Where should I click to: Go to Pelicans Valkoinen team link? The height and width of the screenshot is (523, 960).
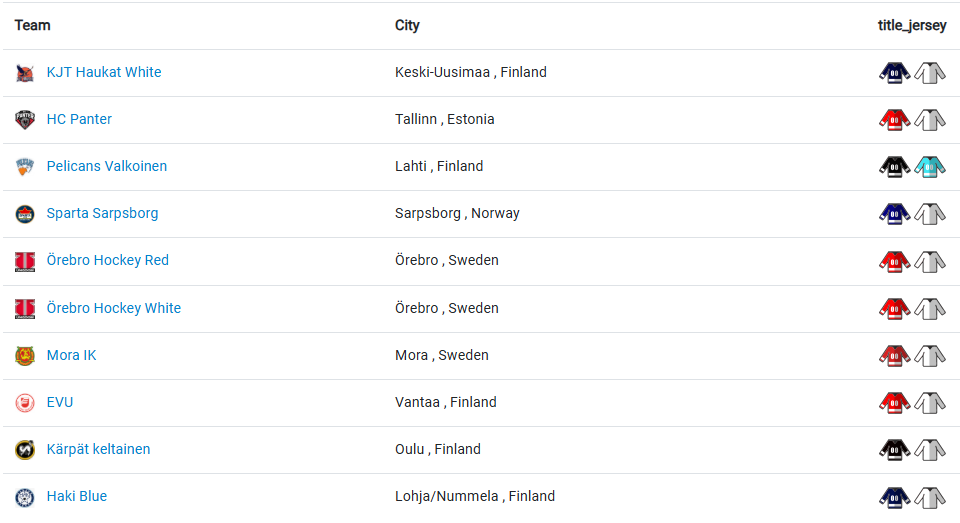(107, 166)
